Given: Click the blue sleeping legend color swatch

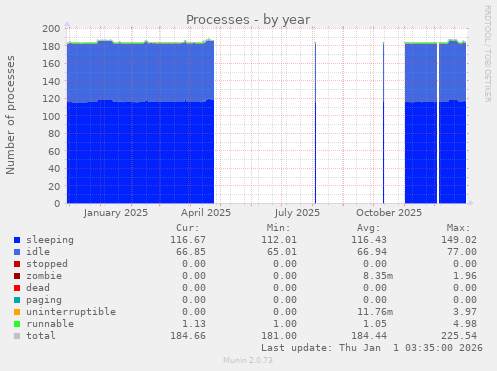Looking at the screenshot, I should [x=17, y=240].
